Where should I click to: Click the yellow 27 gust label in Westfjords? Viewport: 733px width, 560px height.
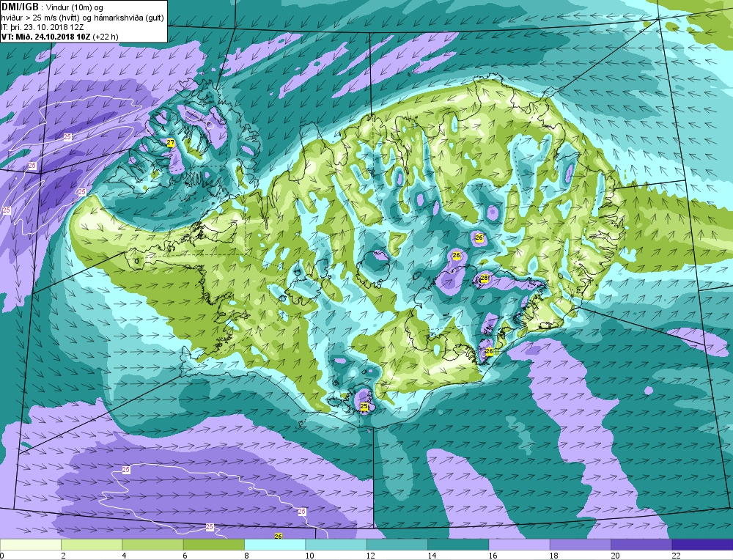point(171,143)
